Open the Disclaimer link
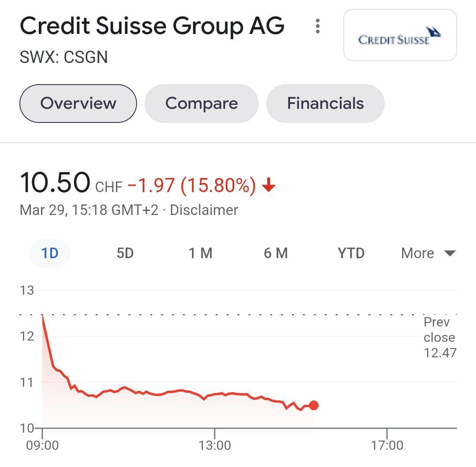Image resolution: width=476 pixels, height=467 pixels. [205, 210]
